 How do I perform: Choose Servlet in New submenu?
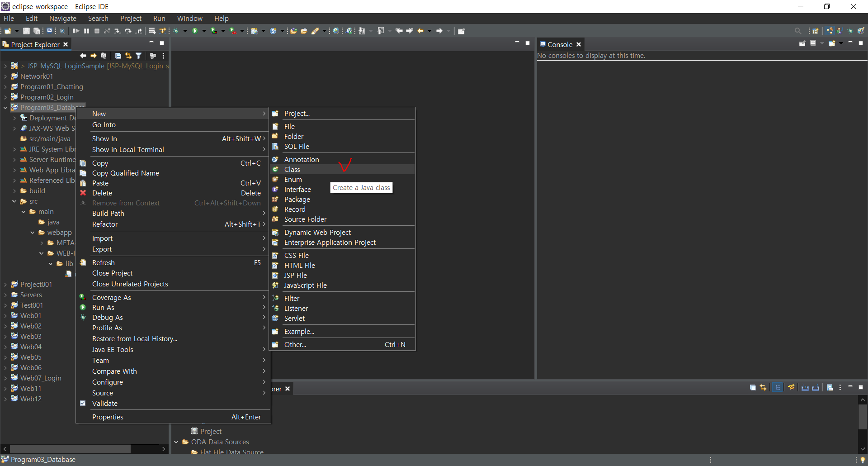click(342, 318)
